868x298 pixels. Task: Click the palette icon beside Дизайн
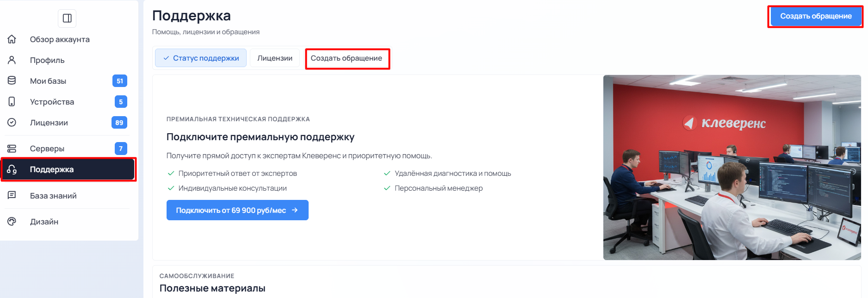tap(12, 222)
